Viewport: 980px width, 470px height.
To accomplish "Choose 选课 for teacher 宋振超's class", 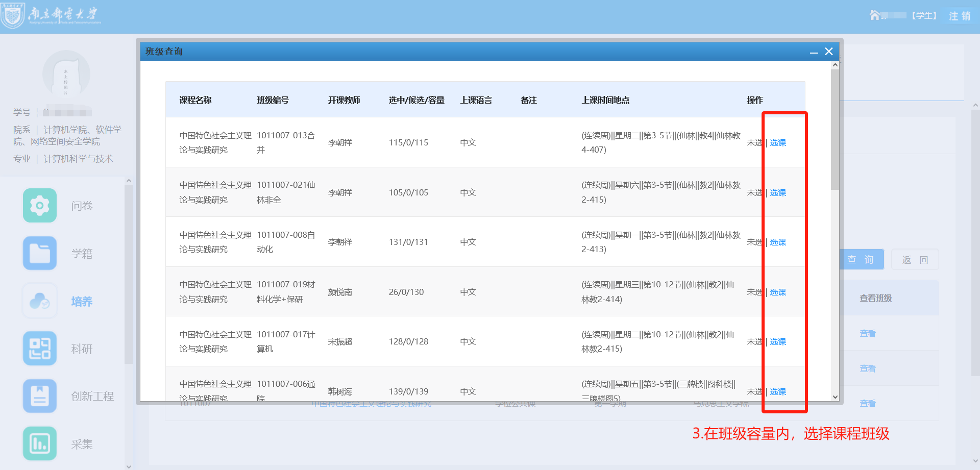I will tap(778, 342).
